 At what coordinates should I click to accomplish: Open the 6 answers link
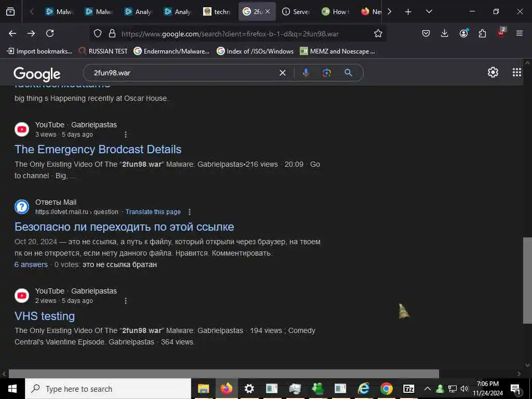pyautogui.click(x=31, y=264)
